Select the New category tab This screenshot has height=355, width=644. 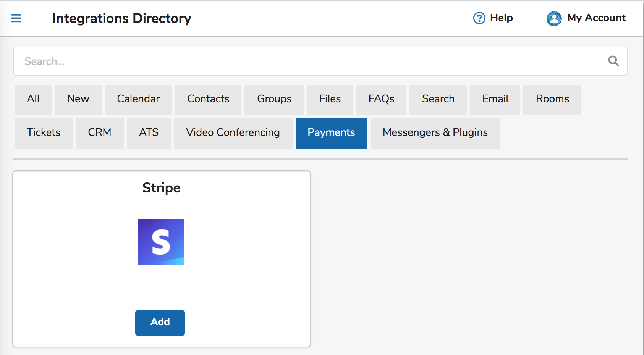pyautogui.click(x=78, y=100)
